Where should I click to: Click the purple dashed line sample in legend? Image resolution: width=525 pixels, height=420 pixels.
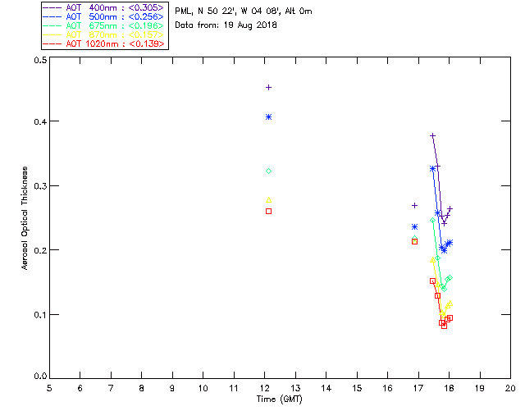tap(52, 8)
